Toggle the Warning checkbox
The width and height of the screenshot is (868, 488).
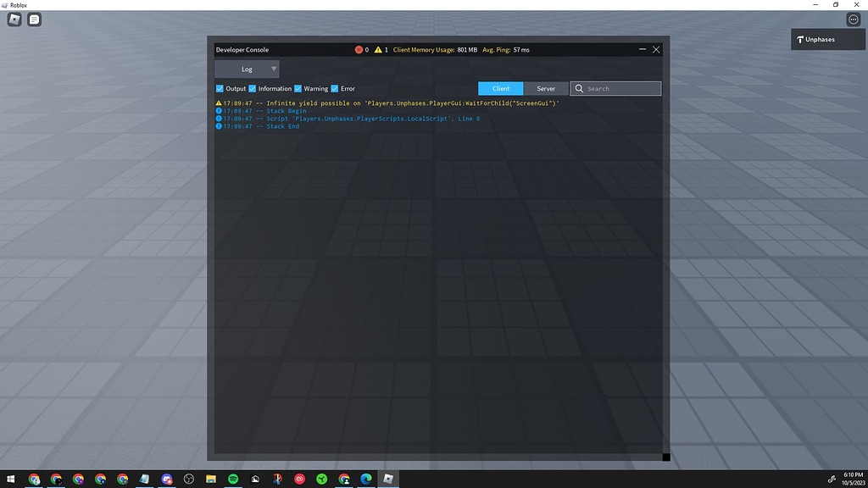[x=298, y=88]
